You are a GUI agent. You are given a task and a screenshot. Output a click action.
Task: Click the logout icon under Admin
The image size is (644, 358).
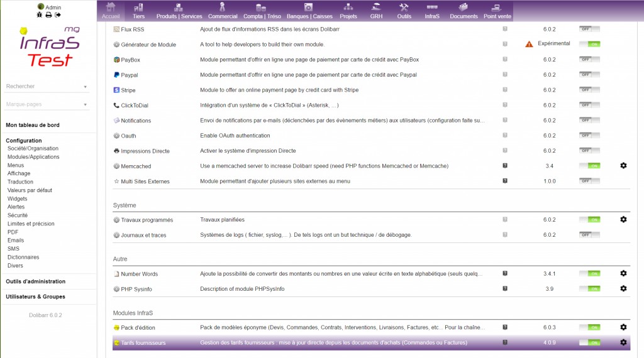(58, 15)
